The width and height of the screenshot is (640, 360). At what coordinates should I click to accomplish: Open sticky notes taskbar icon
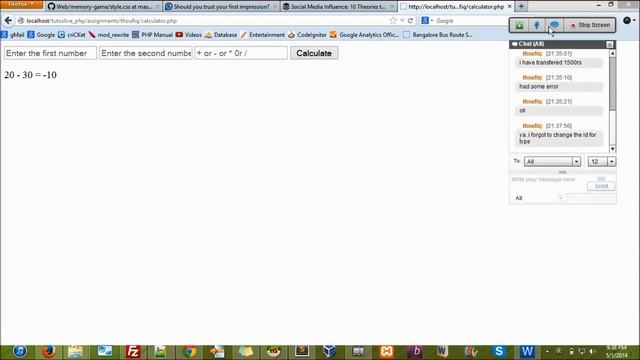coord(245,351)
